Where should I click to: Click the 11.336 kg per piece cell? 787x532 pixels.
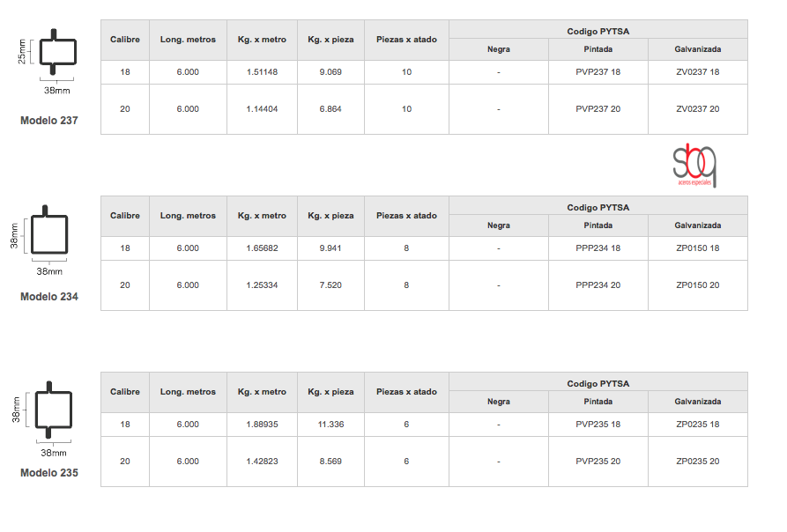(x=330, y=425)
